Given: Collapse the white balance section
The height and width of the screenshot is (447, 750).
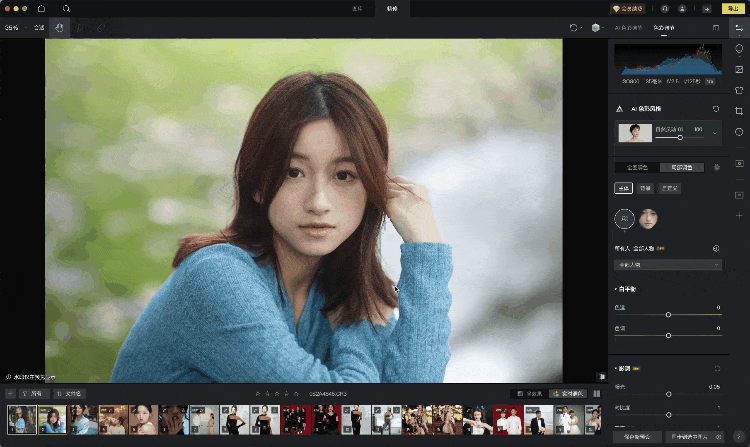Looking at the screenshot, I should pos(616,289).
